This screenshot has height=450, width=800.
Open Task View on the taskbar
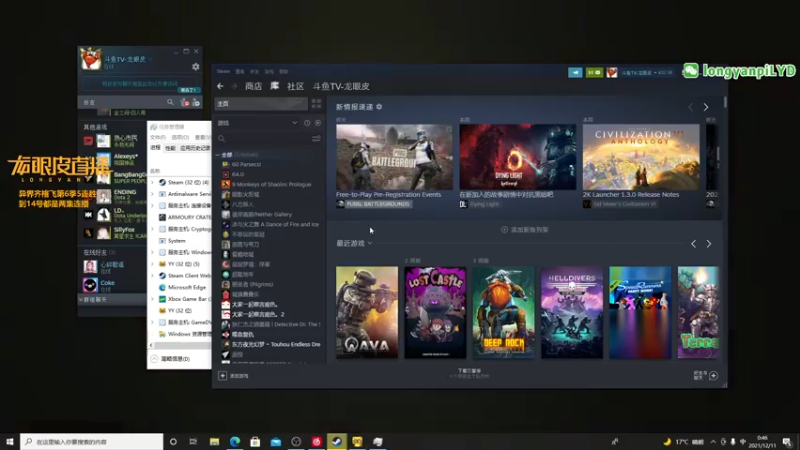[193, 441]
